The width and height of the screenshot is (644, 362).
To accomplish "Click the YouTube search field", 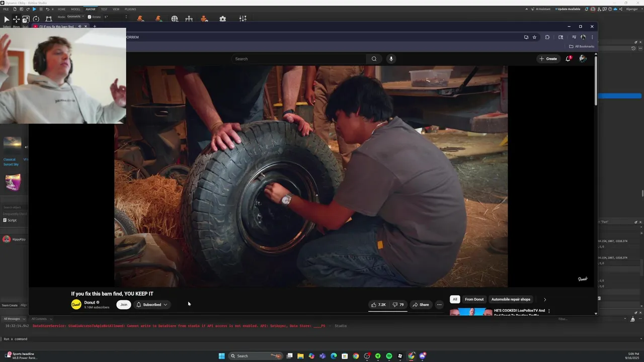I will pos(299,59).
